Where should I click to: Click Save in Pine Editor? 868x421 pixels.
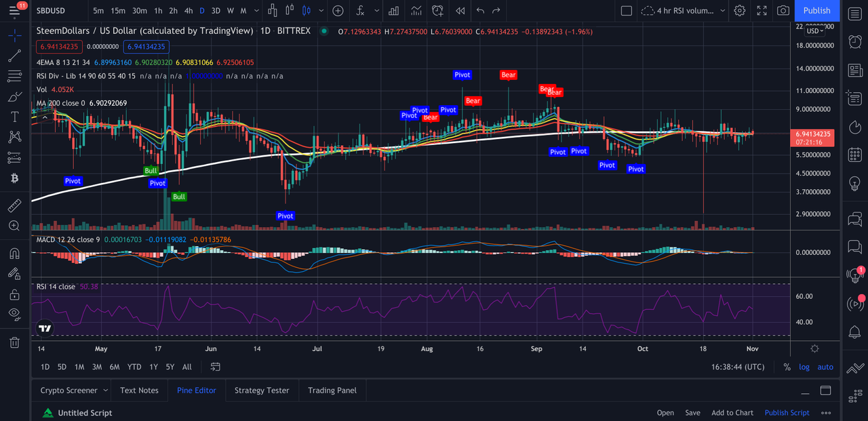pyautogui.click(x=692, y=413)
